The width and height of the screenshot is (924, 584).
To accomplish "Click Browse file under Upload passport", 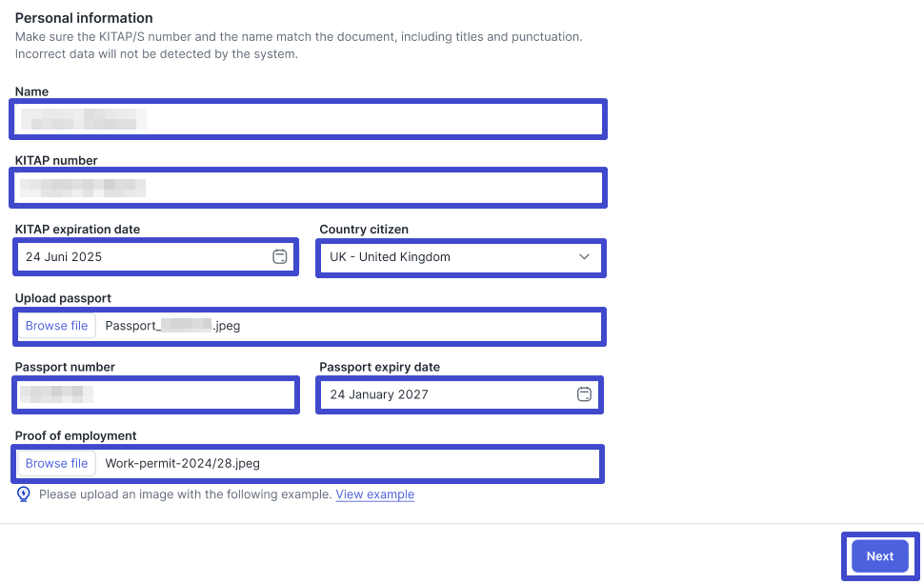I will click(56, 326).
